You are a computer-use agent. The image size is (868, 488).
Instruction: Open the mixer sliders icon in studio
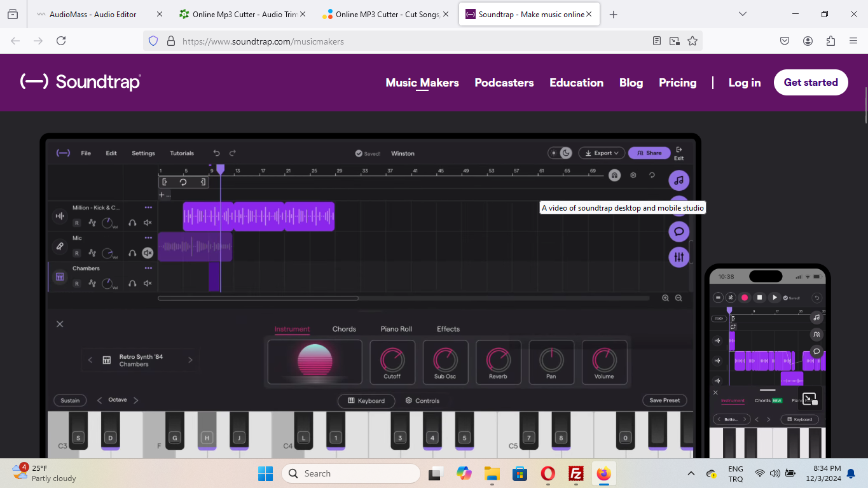(x=679, y=257)
